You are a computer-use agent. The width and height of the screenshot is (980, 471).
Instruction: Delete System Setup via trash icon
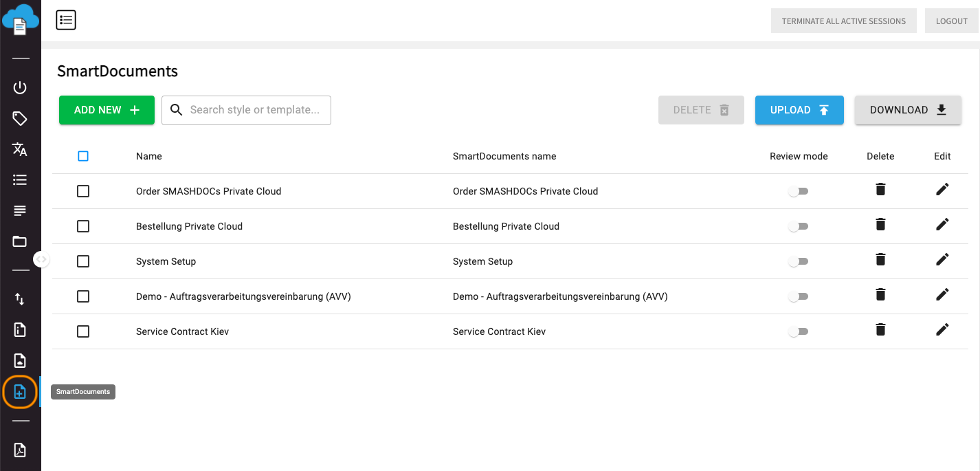880,259
